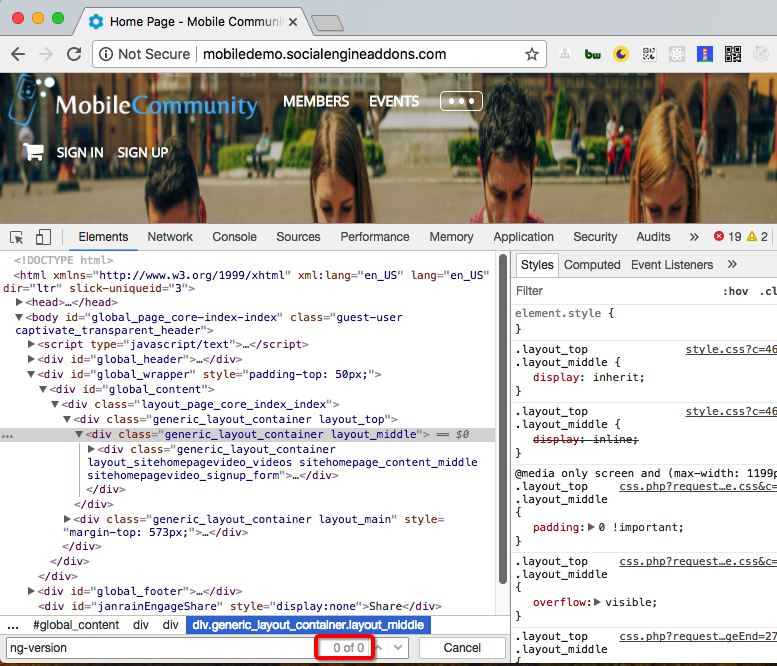777x666 pixels.
Task: Open the shopping cart icon
Action: click(34, 152)
